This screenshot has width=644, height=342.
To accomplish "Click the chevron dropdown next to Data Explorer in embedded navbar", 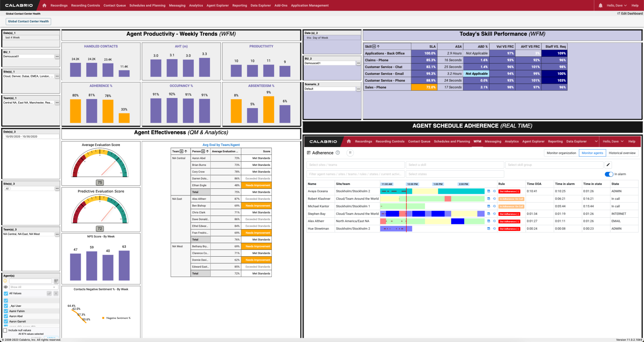I will (x=596, y=141).
